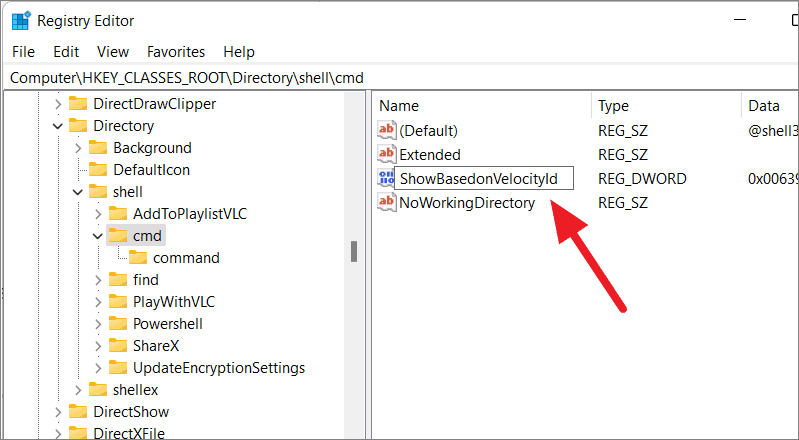Select the shell folder icon
Screen dimensions: 799x440
tap(98, 192)
